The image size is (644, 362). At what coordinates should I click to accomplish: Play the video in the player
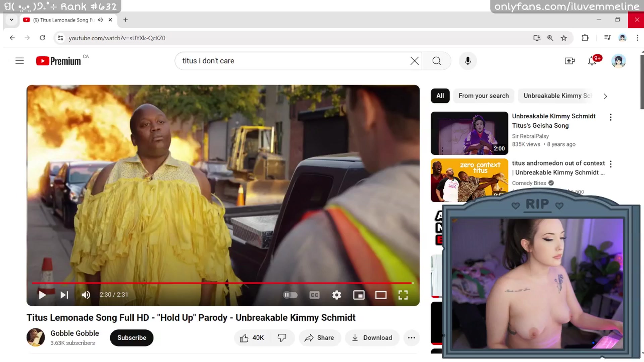(42, 295)
